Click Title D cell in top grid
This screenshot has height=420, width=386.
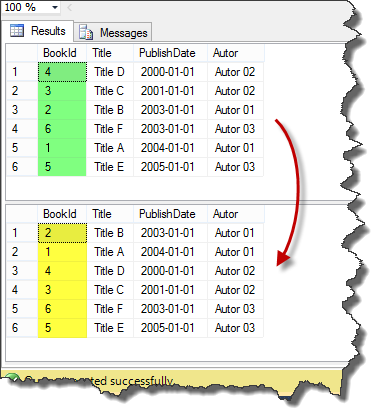pyautogui.click(x=110, y=72)
